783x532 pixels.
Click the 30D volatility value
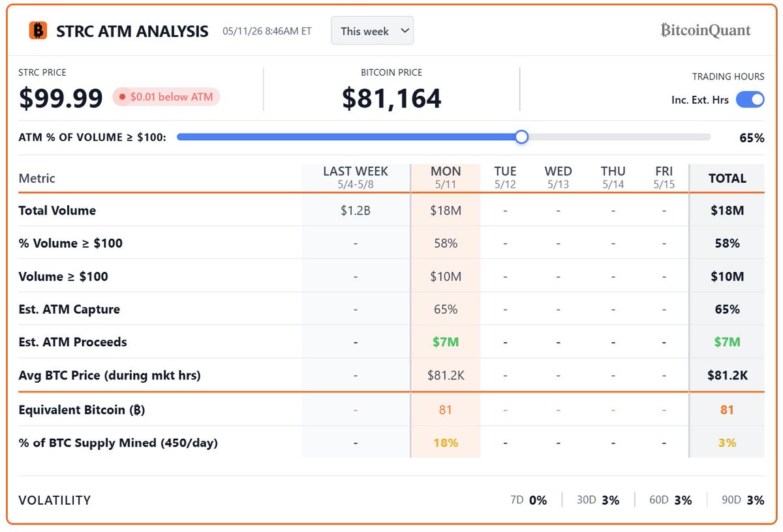point(610,500)
